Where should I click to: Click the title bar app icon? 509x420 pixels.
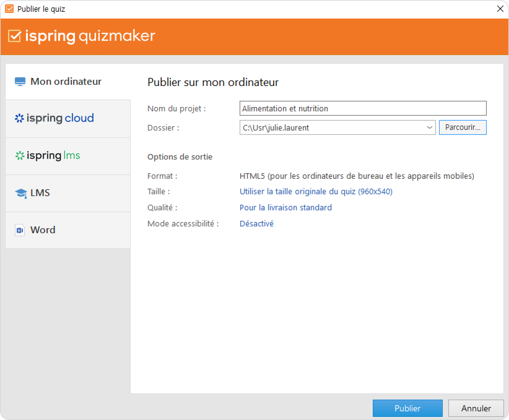(9, 9)
